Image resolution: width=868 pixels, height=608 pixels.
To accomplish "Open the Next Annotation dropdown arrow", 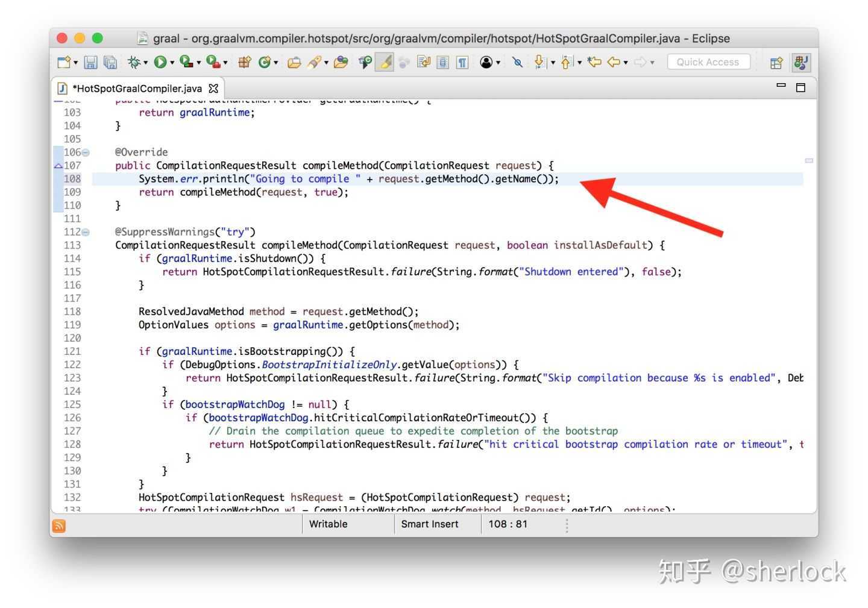I will tap(552, 63).
